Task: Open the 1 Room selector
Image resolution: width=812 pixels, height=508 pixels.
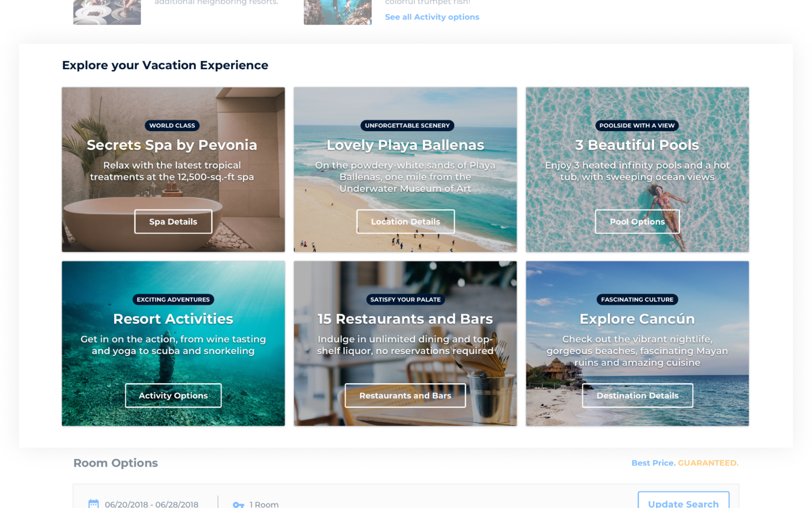Action: (x=264, y=504)
